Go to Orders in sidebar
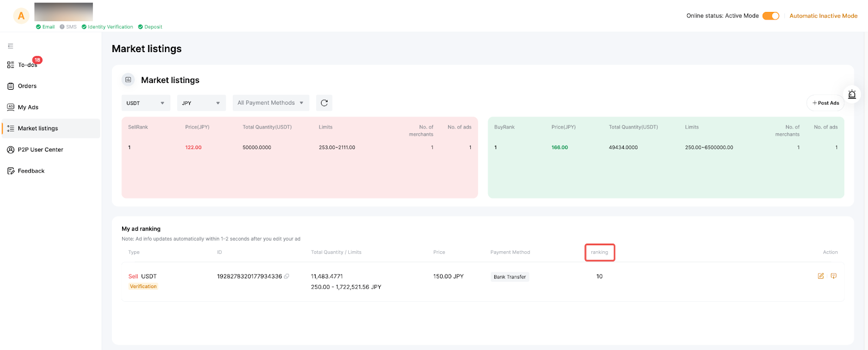This screenshot has height=350, width=868. coord(27,86)
